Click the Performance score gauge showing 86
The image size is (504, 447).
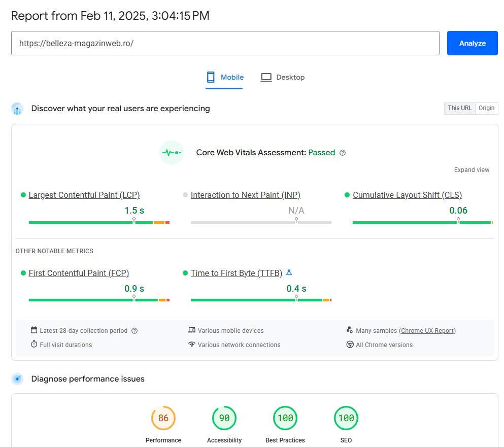tap(163, 418)
